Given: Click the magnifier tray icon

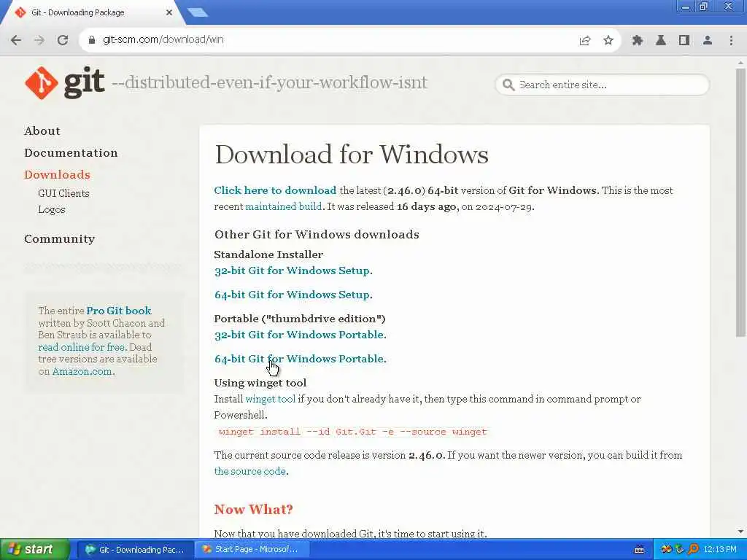Looking at the screenshot, I should click(x=693, y=550).
